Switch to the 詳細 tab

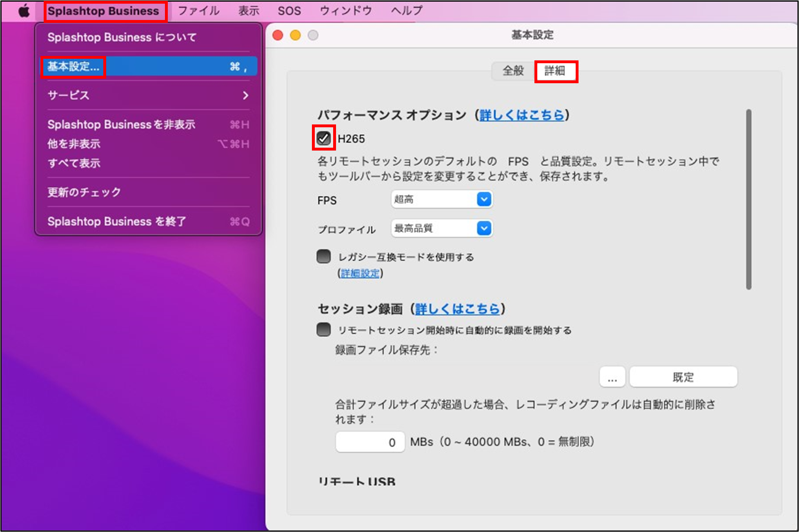(556, 71)
